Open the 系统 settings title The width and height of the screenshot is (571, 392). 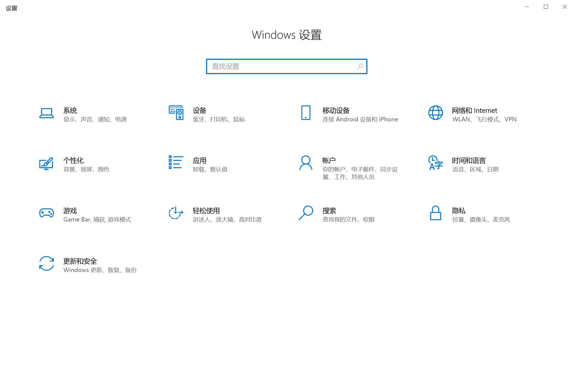click(70, 111)
